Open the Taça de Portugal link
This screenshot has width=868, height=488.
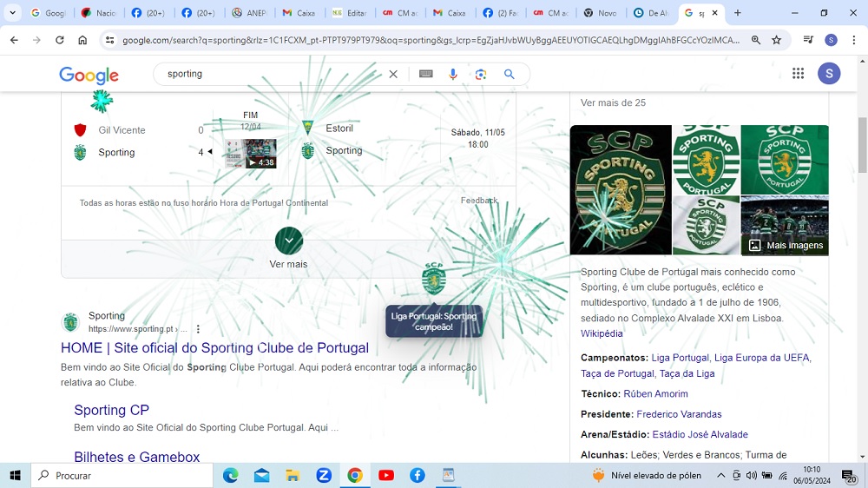click(617, 373)
